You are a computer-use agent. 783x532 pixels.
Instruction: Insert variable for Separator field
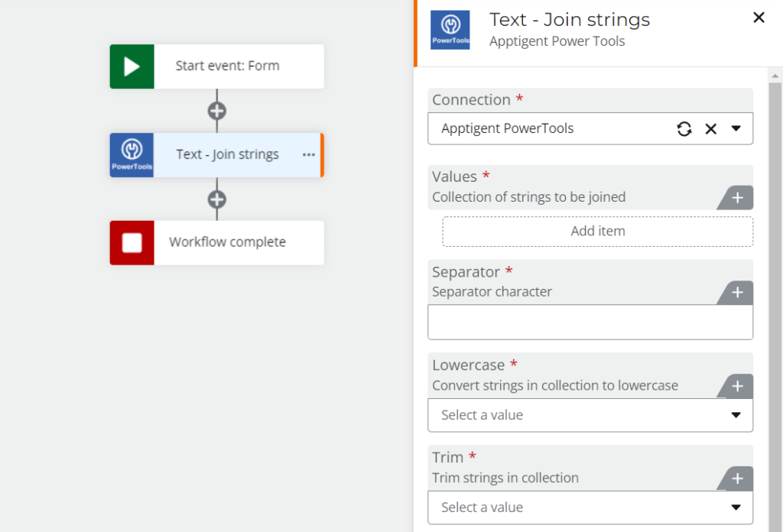point(736,293)
